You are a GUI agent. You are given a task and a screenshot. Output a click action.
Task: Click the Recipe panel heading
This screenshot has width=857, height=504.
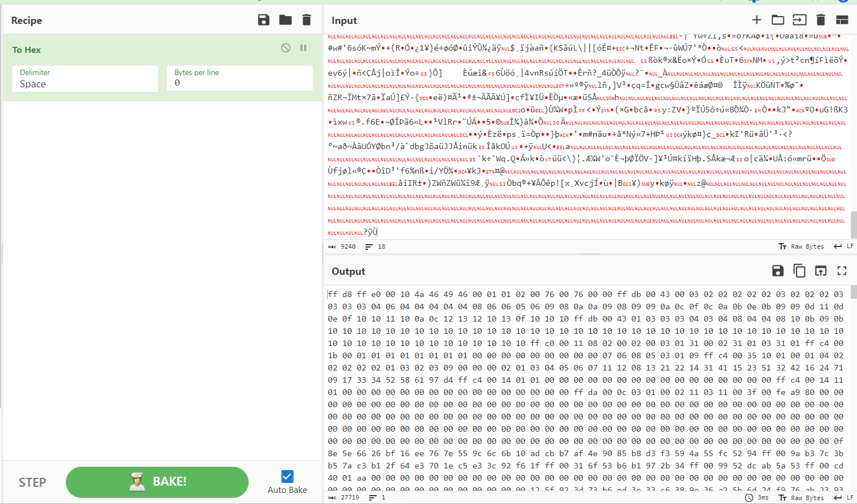click(27, 21)
